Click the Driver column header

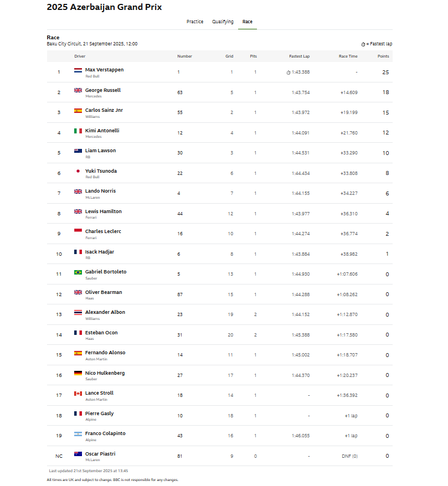pos(80,56)
